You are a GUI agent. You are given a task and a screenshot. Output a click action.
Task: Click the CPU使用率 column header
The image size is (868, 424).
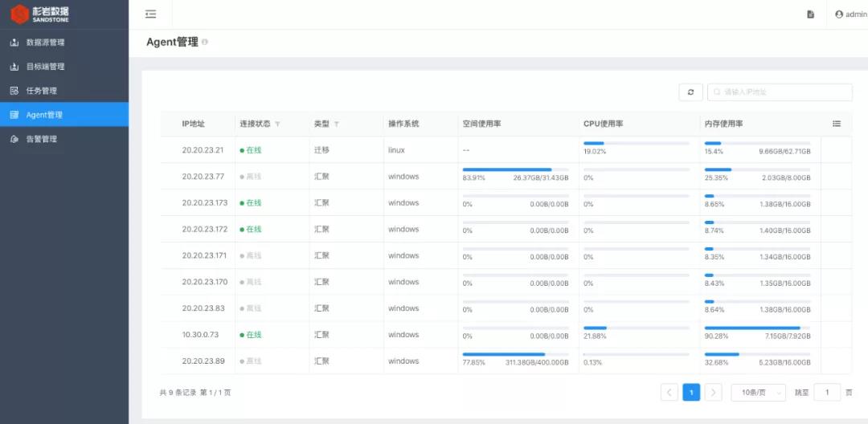coord(604,124)
